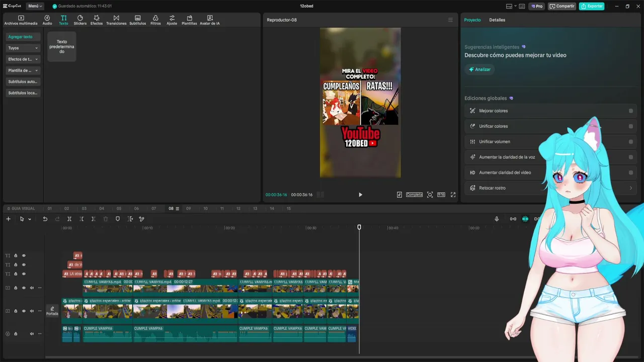Viewport: 644px width, 362px height.
Task: Switch to the Detalles tab
Action: click(497, 20)
